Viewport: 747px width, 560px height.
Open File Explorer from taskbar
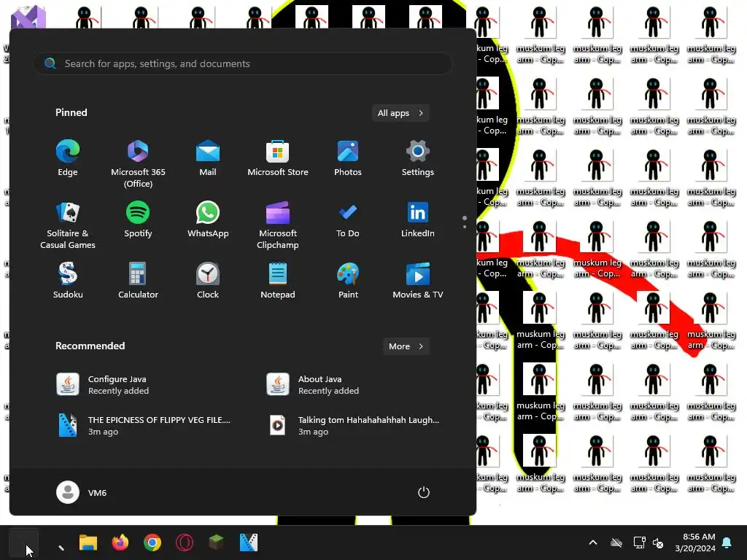pos(88,542)
